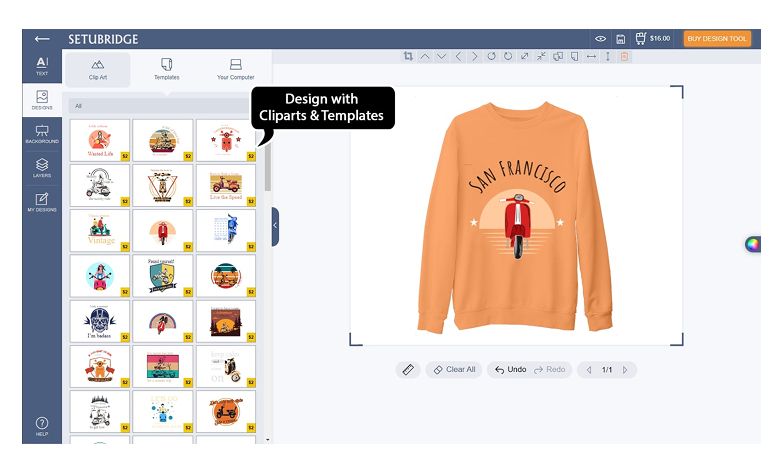Viewport: 782px width, 473px height.
Task: Select the Wasted Life clipart thumbnail
Action: click(100, 140)
